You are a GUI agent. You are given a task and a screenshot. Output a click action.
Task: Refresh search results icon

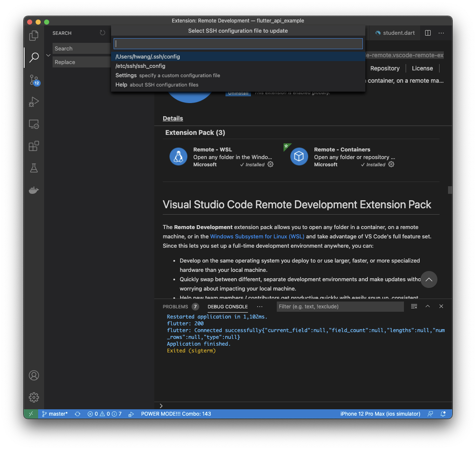point(103,33)
